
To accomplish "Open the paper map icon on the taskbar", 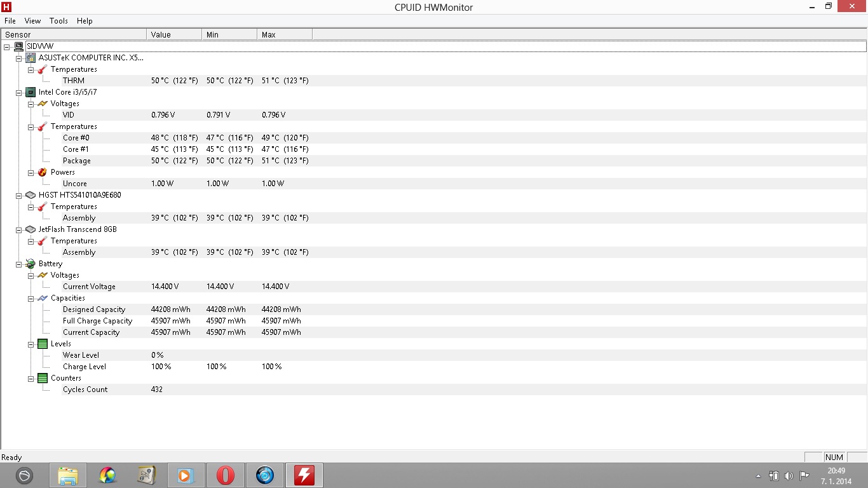I will pos(147,475).
